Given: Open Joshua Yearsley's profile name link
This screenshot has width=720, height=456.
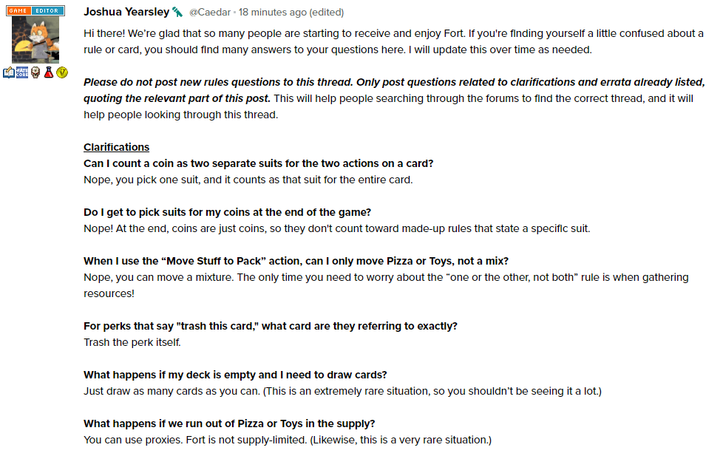Looking at the screenshot, I should 126,11.
